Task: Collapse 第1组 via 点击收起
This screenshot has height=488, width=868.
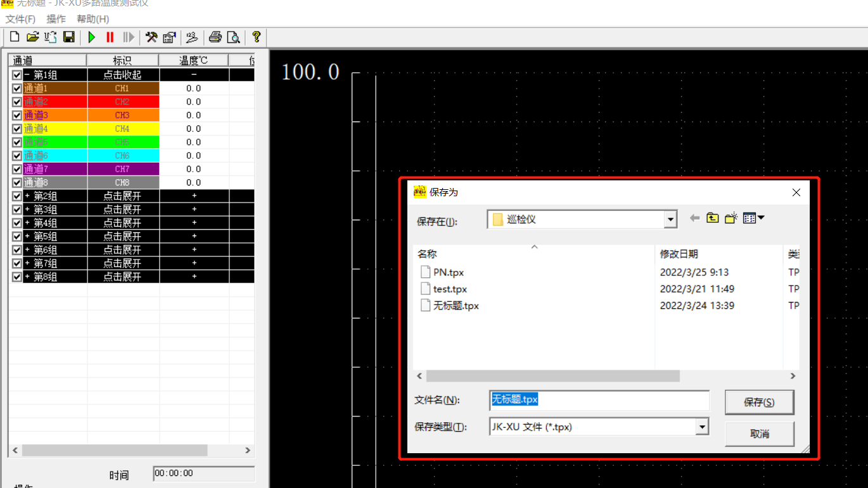Action: 122,75
